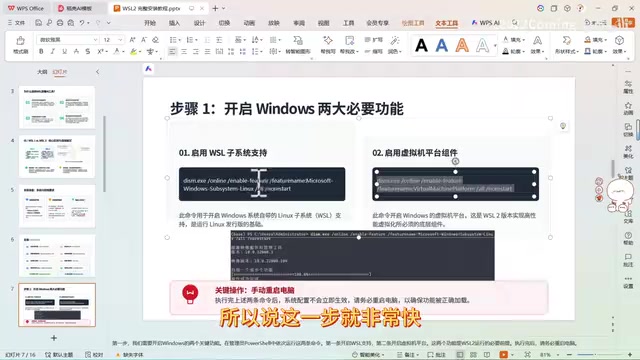
Task: Toggle underline formatting
Action: pyautogui.click(x=64, y=51)
